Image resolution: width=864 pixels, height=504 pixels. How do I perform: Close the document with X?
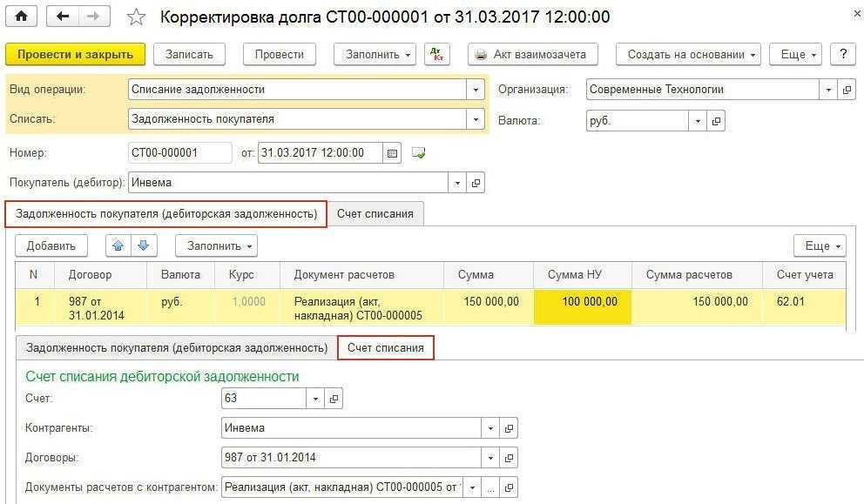coord(857,14)
